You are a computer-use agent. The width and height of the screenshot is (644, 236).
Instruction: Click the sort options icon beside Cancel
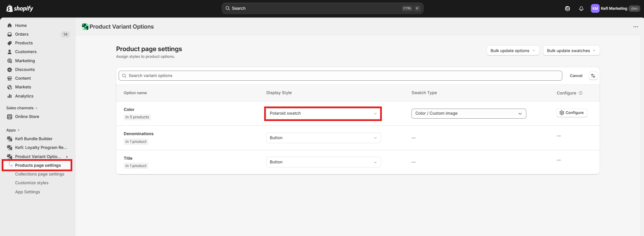coord(593,76)
